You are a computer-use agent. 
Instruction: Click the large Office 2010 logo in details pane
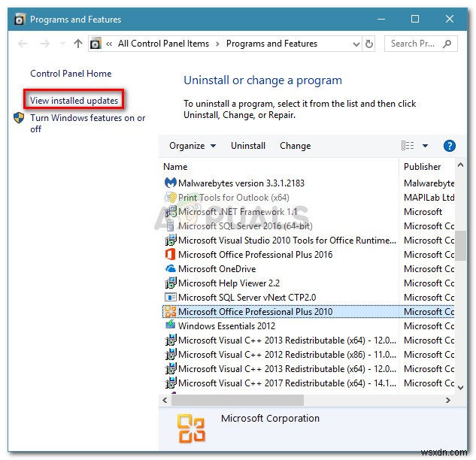click(x=191, y=428)
